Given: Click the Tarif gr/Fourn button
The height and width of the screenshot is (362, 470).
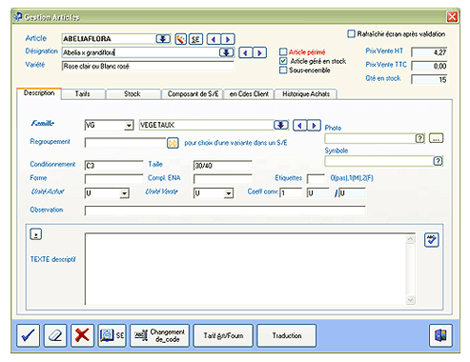Looking at the screenshot, I should 223,335.
